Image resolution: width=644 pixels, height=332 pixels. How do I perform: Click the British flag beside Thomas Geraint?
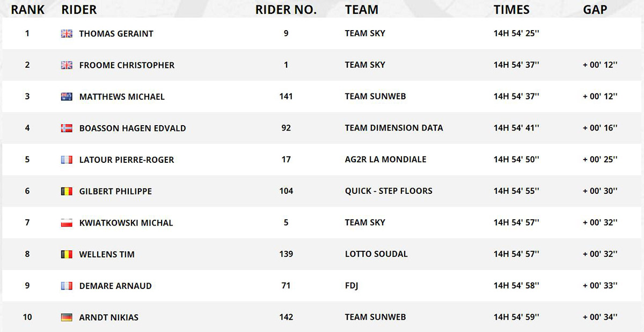[x=67, y=33]
